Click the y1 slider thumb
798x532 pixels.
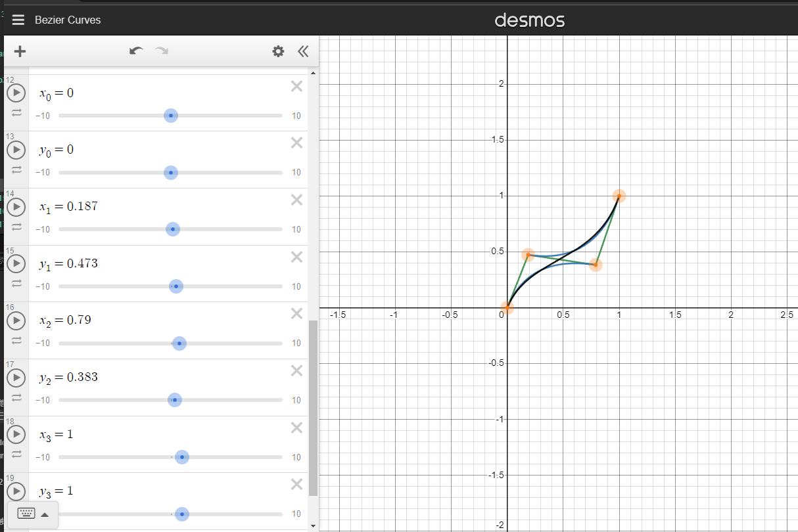tap(176, 286)
